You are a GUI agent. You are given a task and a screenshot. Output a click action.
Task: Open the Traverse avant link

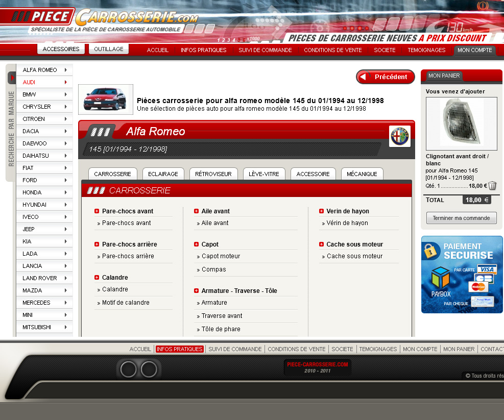tap(222, 316)
